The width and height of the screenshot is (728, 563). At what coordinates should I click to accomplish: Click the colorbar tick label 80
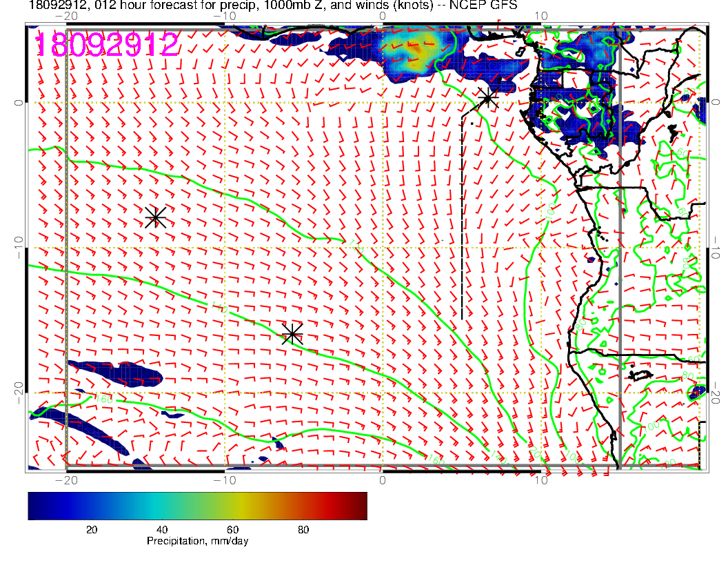(303, 529)
